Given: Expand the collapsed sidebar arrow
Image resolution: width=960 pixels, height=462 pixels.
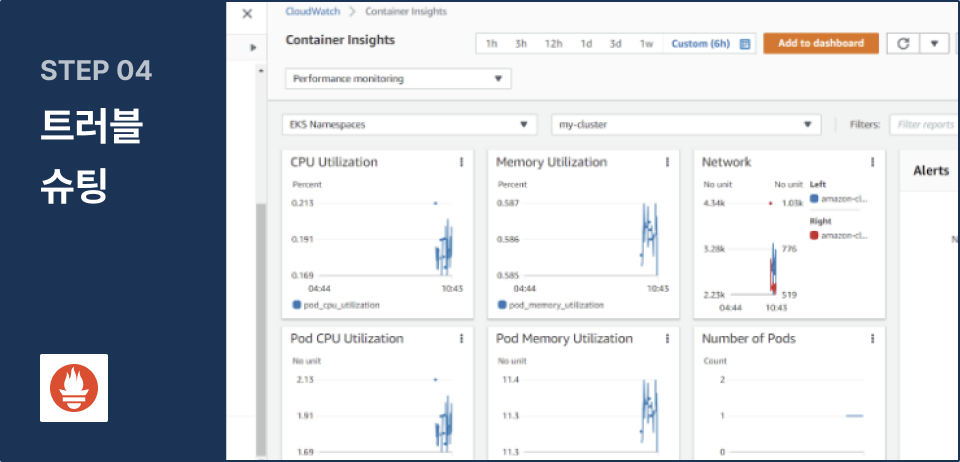Looking at the screenshot, I should (x=253, y=47).
